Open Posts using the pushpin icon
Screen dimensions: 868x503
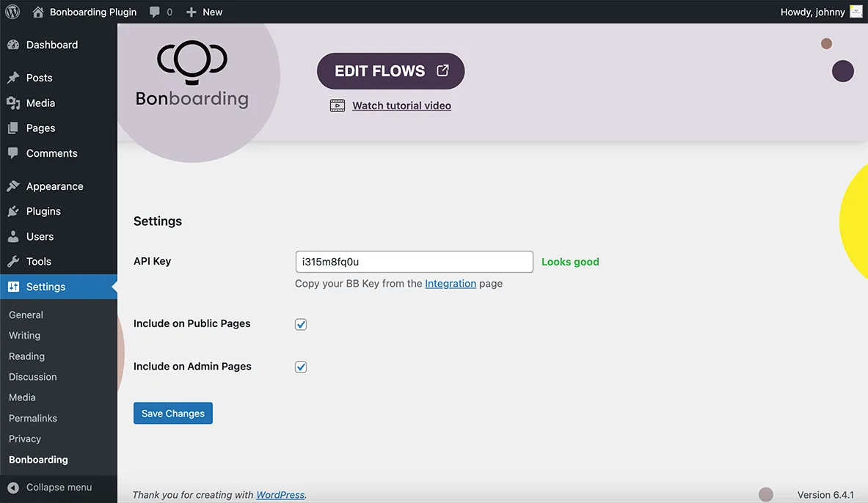click(x=13, y=77)
